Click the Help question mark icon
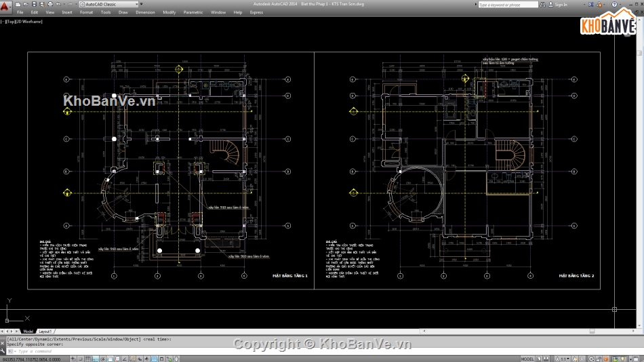644x362 pixels. 614,5
